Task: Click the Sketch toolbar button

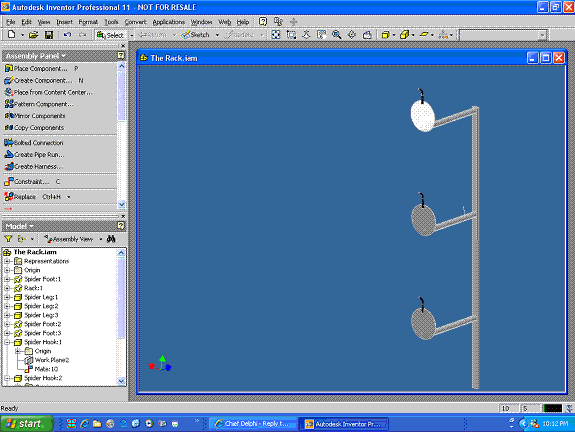Action: pyautogui.click(x=196, y=35)
